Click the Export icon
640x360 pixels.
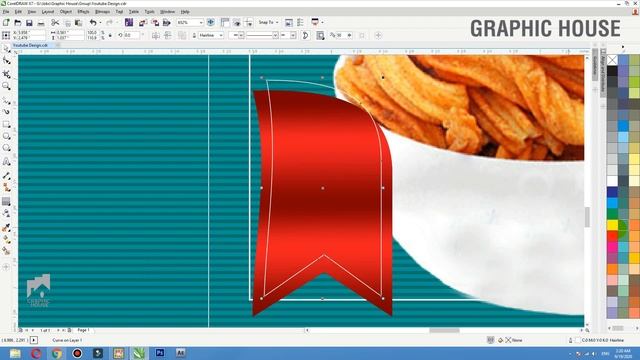pos(155,23)
